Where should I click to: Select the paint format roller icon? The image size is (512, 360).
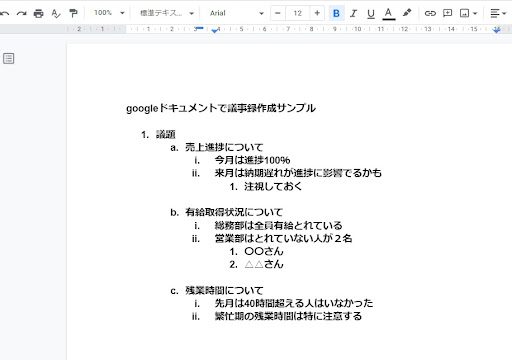[x=73, y=13]
